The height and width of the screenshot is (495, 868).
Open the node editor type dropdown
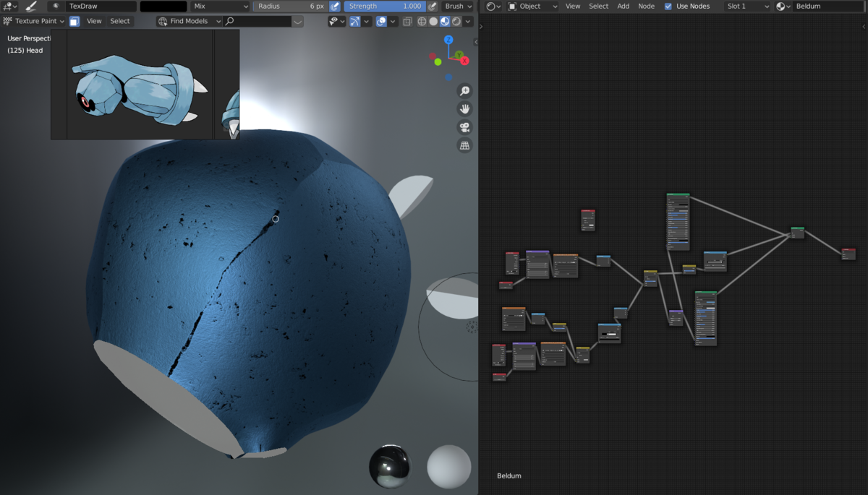click(x=493, y=6)
